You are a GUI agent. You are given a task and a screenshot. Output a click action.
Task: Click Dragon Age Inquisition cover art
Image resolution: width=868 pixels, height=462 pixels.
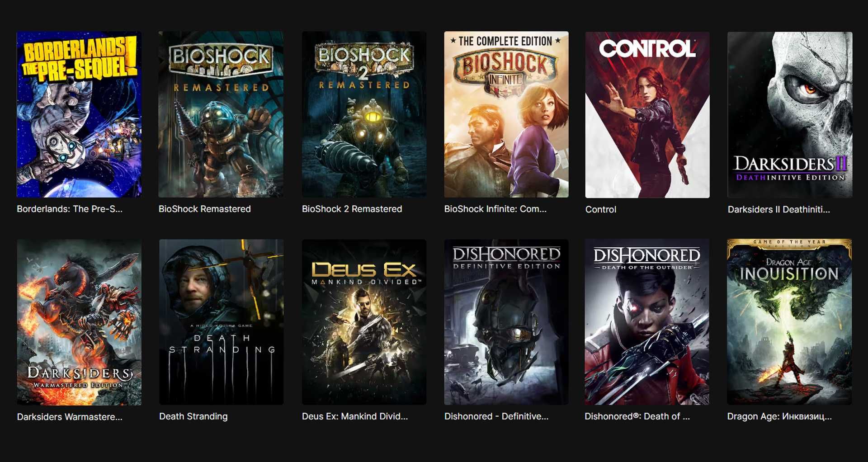pos(789,322)
